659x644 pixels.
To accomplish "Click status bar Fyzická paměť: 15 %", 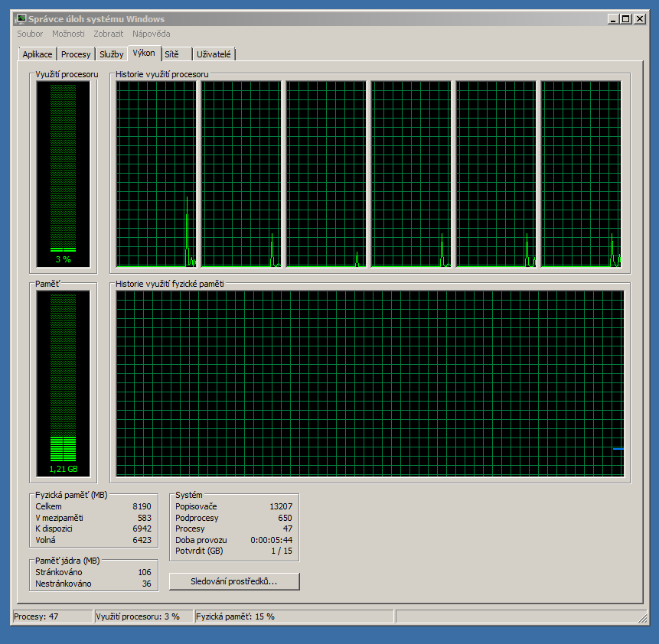I will (235, 616).
